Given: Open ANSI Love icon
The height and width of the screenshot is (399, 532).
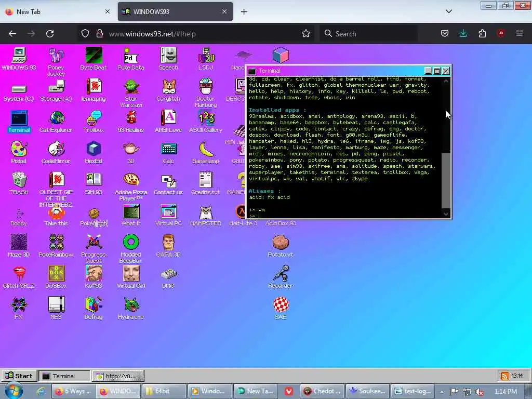Looking at the screenshot, I should click(168, 122).
